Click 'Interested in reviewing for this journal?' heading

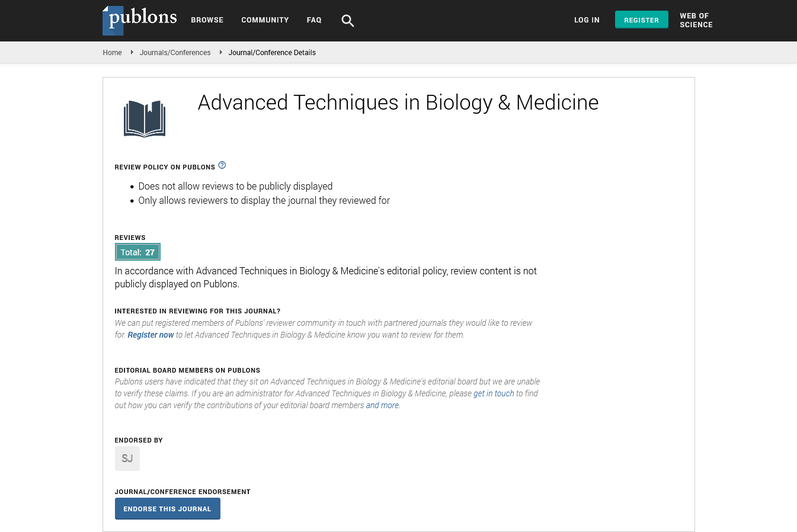tap(197, 311)
